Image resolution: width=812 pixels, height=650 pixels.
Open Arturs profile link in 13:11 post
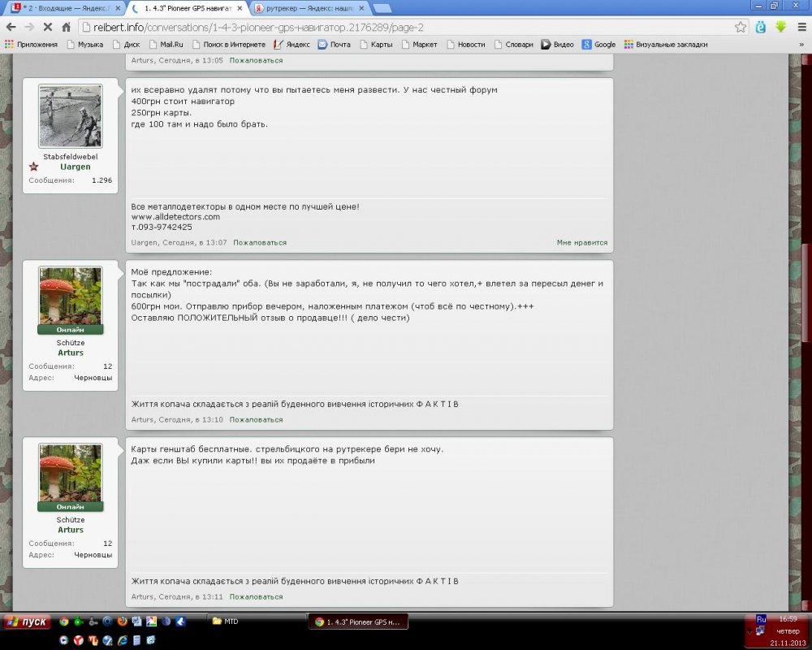click(71, 531)
